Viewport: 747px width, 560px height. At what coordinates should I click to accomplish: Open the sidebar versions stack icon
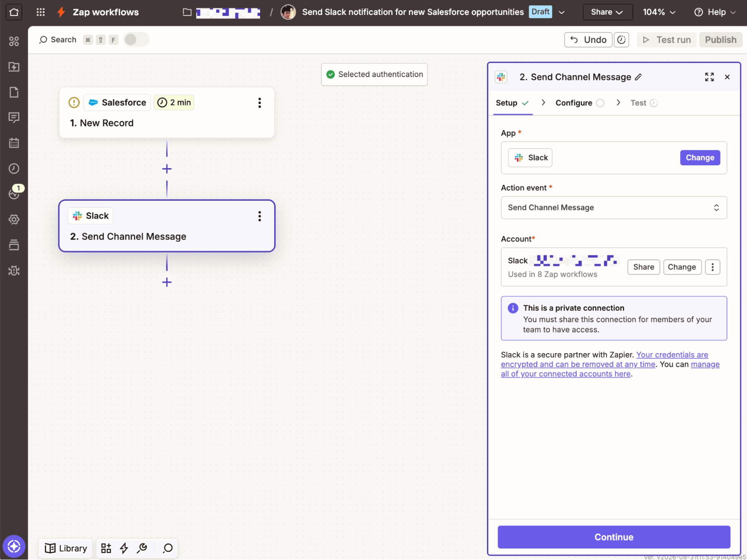pos(14,245)
